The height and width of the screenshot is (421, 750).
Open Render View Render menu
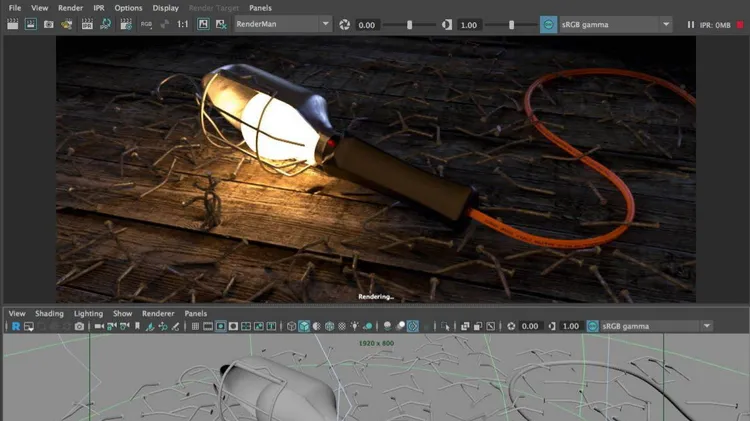(x=70, y=8)
